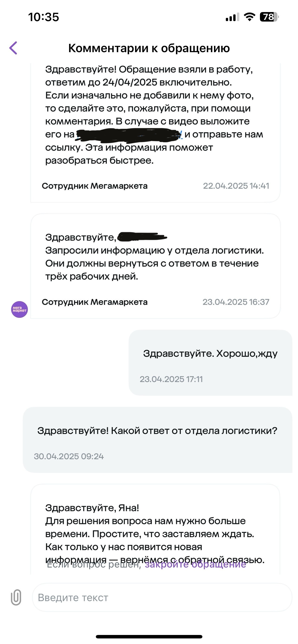Tap the home indicator bar
The image size is (298, 644).
coord(149,637)
